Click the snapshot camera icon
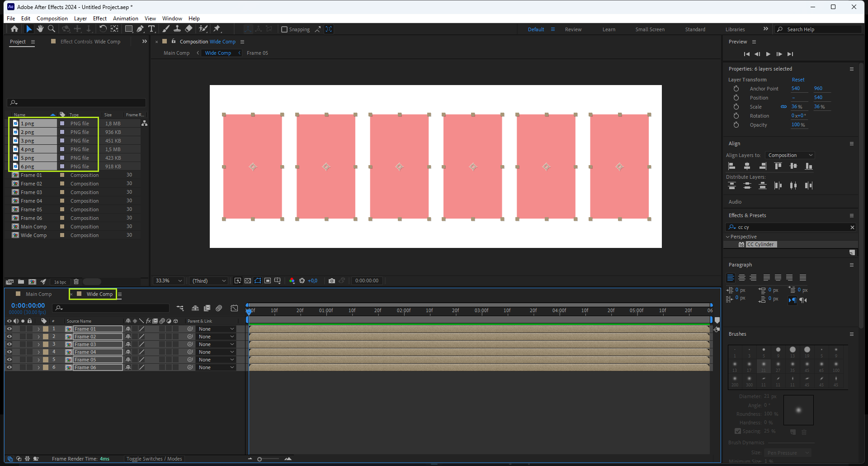 click(x=332, y=281)
